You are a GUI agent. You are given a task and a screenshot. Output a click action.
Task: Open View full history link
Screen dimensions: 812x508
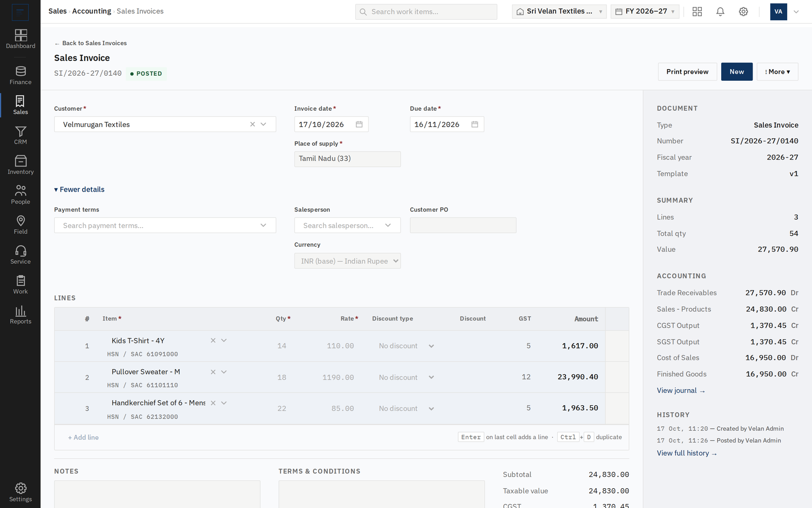point(687,453)
